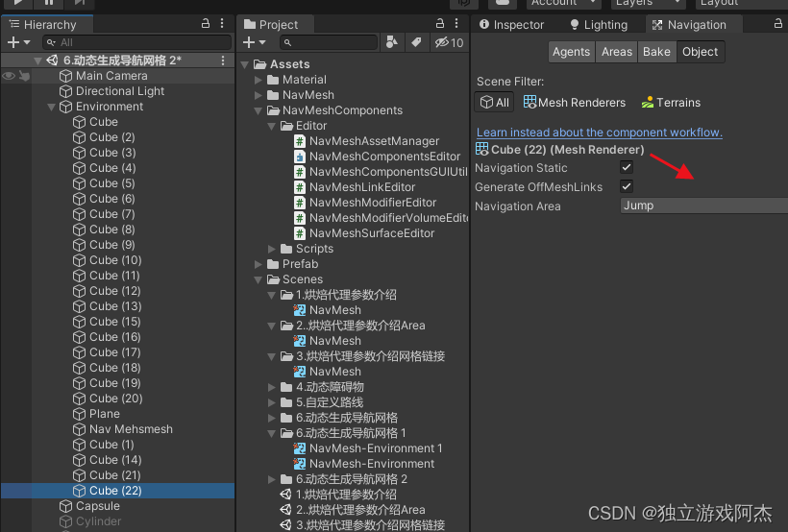This screenshot has width=788, height=532.
Task: Collapse the Environment object in Hierarchy
Action: click(x=51, y=107)
